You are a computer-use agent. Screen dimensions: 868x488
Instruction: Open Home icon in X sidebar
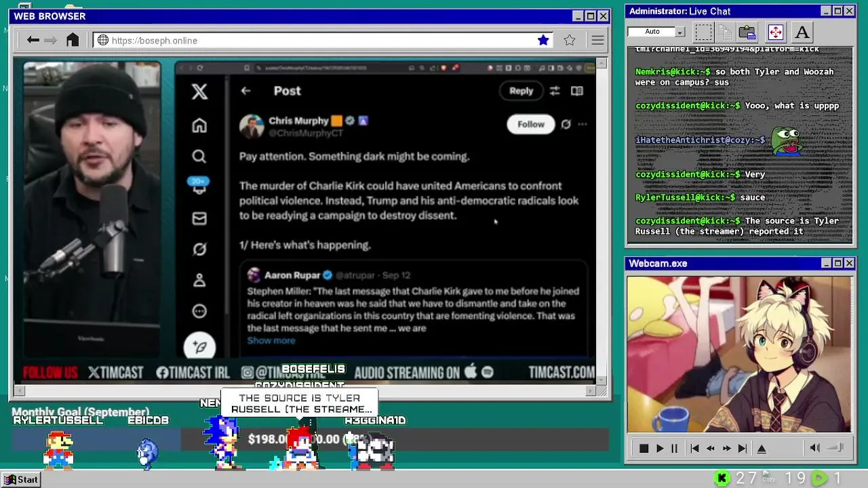[x=199, y=125]
